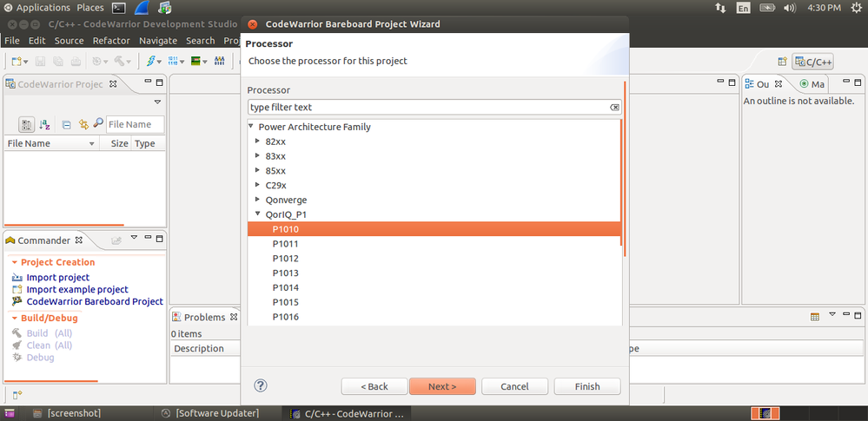This screenshot has height=421, width=868.
Task: Open the terminal launcher in top panel
Action: pyautogui.click(x=118, y=8)
